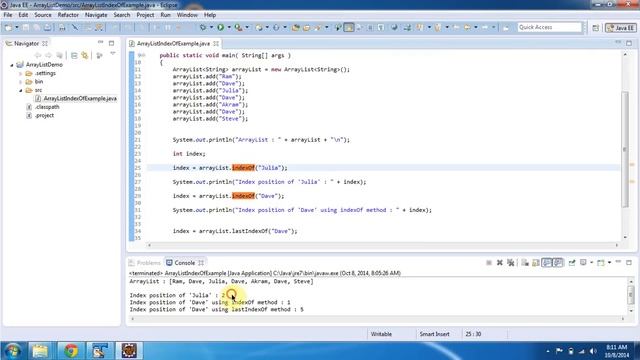
Task: Maximize the editor area
Action: coord(629,43)
